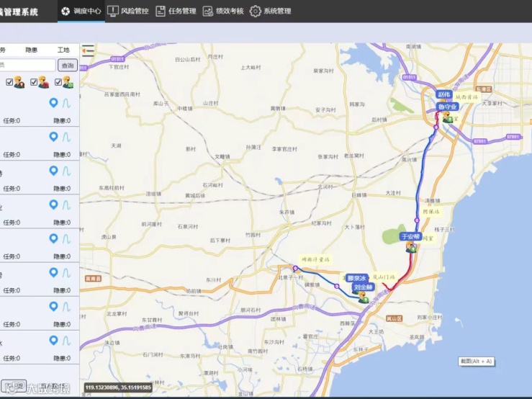Click the 碑廓计量站 station label
Image resolution: width=532 pixels, height=399 pixels.
(315, 259)
